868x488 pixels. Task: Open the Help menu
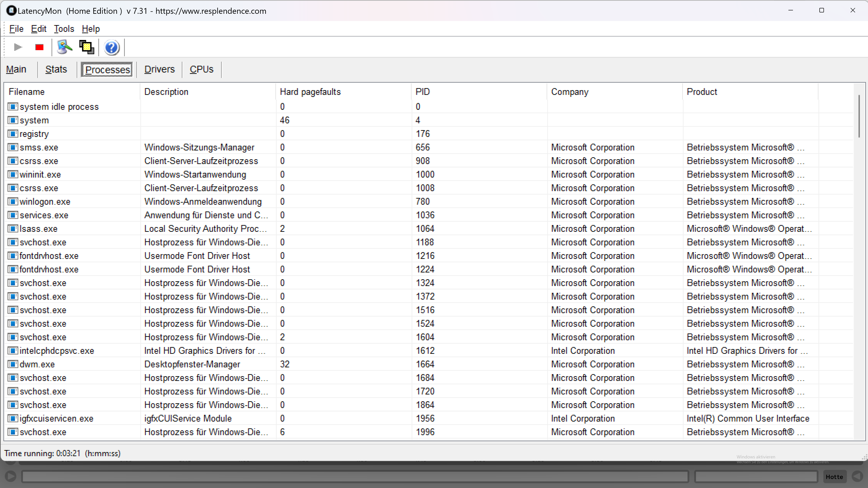coord(91,29)
